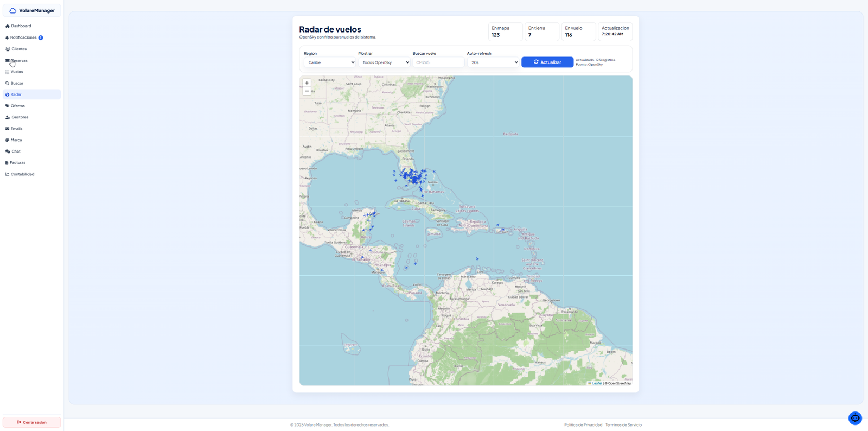
Task: Focus the Buscar vuelo input field
Action: point(438,62)
